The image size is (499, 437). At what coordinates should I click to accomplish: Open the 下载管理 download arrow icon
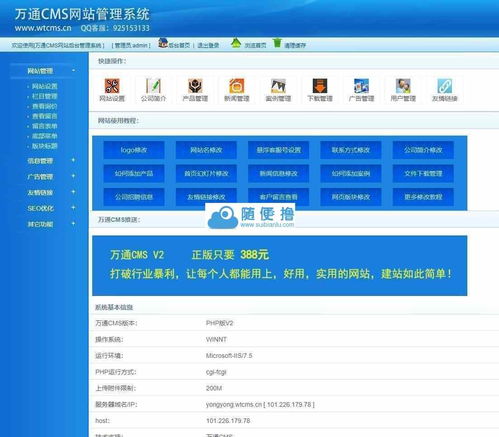click(x=320, y=86)
